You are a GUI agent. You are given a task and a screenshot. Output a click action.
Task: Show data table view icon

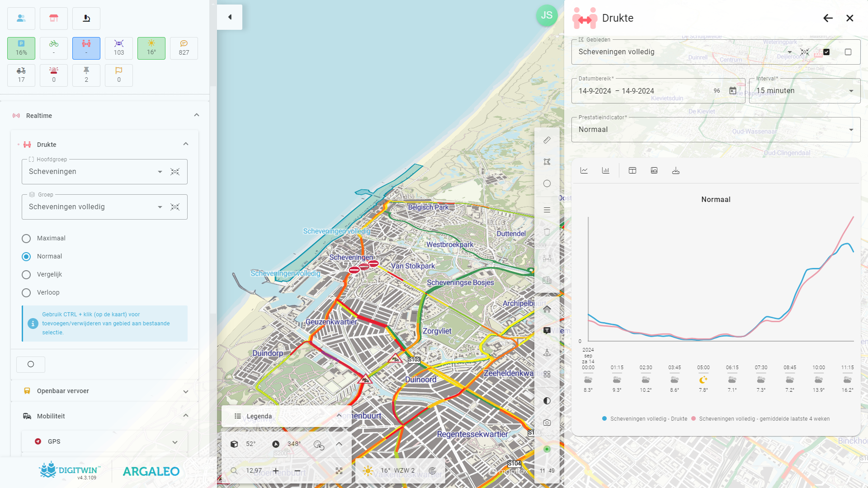(632, 170)
